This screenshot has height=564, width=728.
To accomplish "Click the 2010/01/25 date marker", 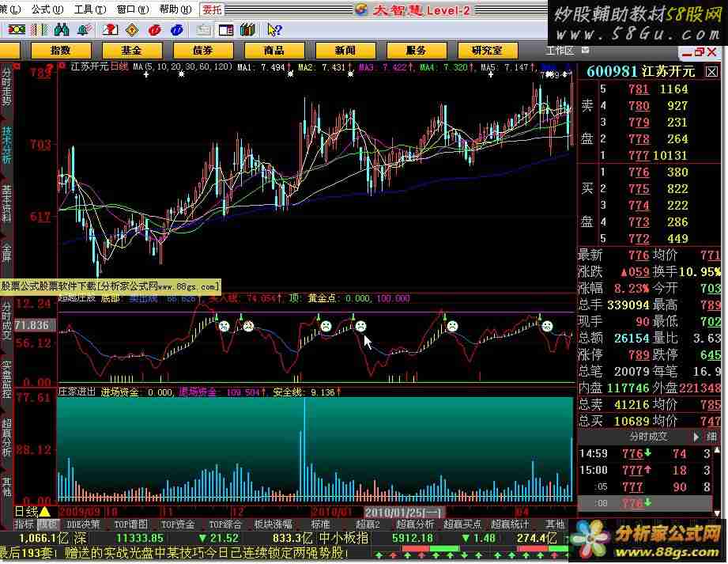I will pos(403,512).
